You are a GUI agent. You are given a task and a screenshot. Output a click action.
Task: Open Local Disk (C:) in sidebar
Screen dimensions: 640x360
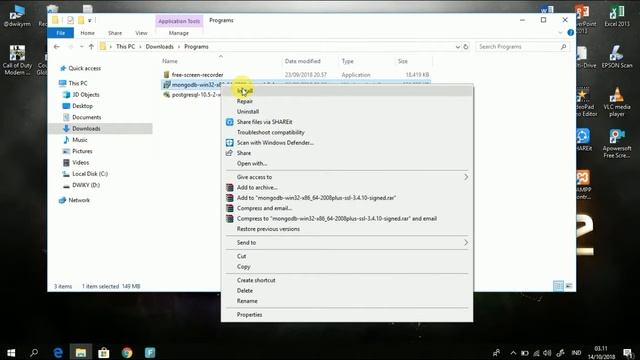pos(90,174)
